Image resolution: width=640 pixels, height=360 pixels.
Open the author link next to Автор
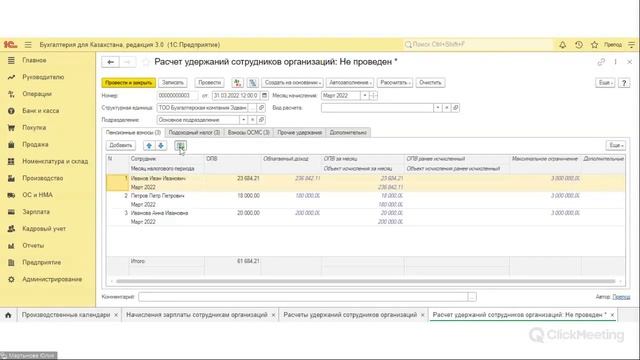coord(621,297)
